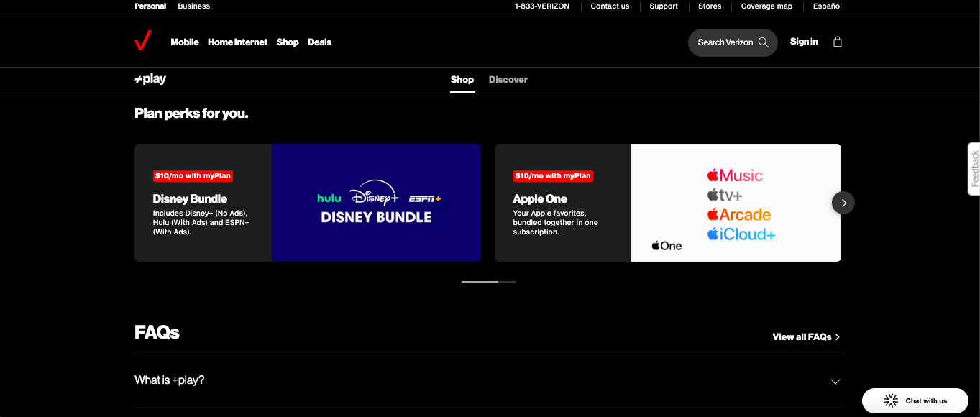
Task: Click the Apple One card title
Action: (x=540, y=199)
